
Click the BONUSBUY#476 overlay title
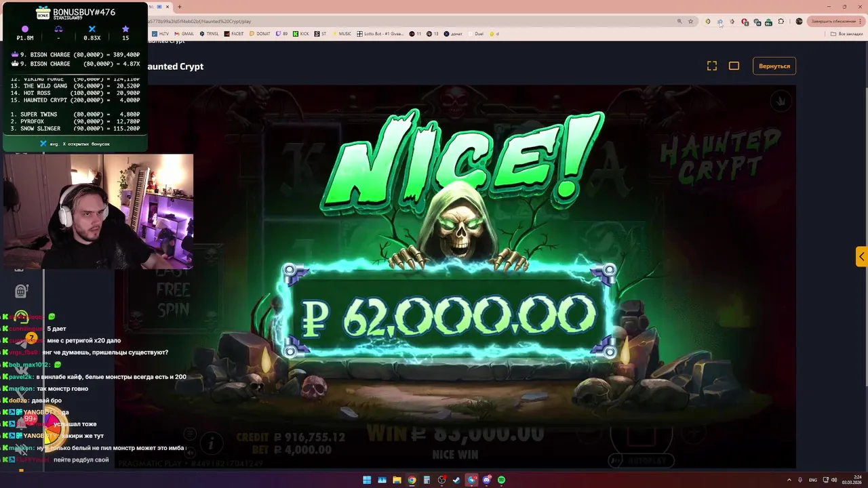coord(84,12)
